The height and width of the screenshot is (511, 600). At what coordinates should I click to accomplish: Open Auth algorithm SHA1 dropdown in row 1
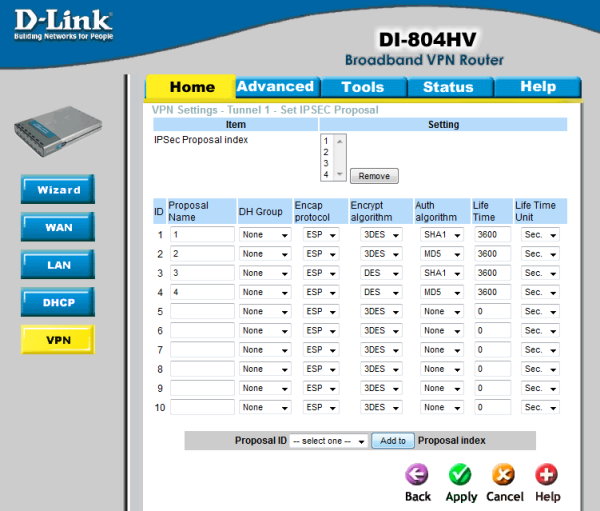point(442,235)
